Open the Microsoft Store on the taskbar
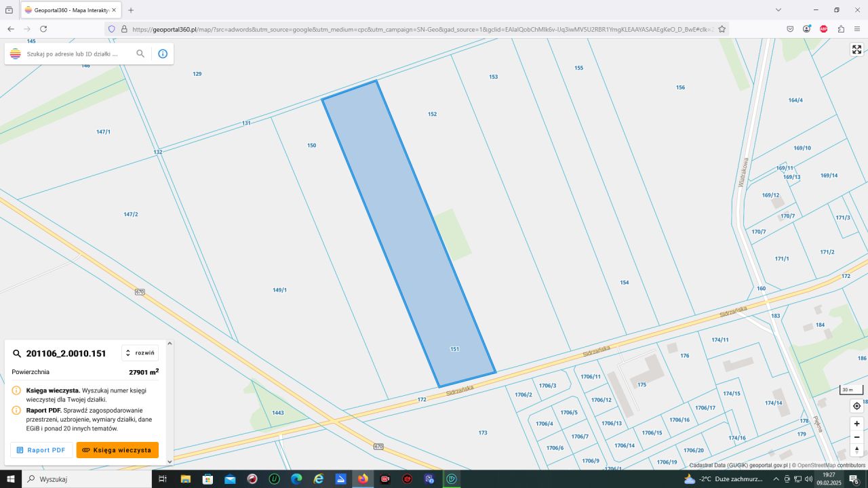 [208, 479]
